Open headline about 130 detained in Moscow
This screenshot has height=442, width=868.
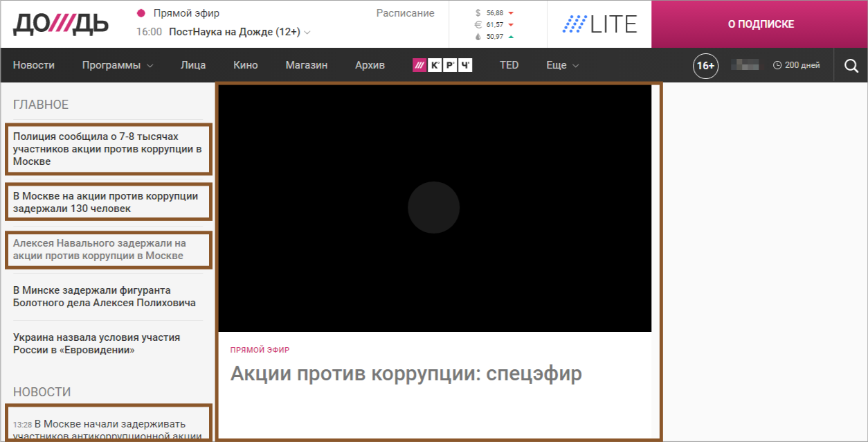pyautogui.click(x=105, y=202)
